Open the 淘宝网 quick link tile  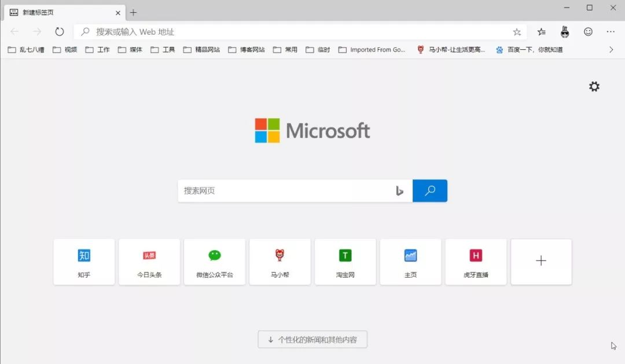tap(345, 262)
